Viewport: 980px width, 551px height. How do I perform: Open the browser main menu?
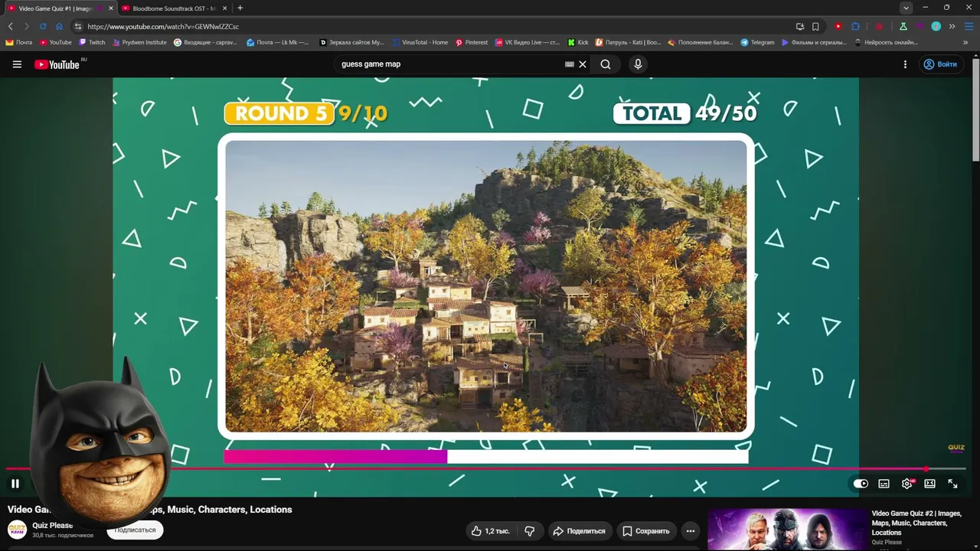click(969, 26)
